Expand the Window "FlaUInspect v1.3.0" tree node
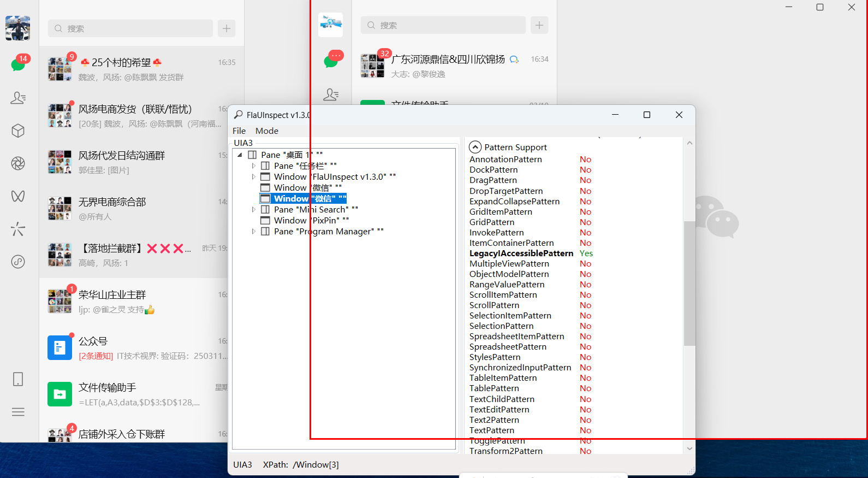 click(253, 177)
